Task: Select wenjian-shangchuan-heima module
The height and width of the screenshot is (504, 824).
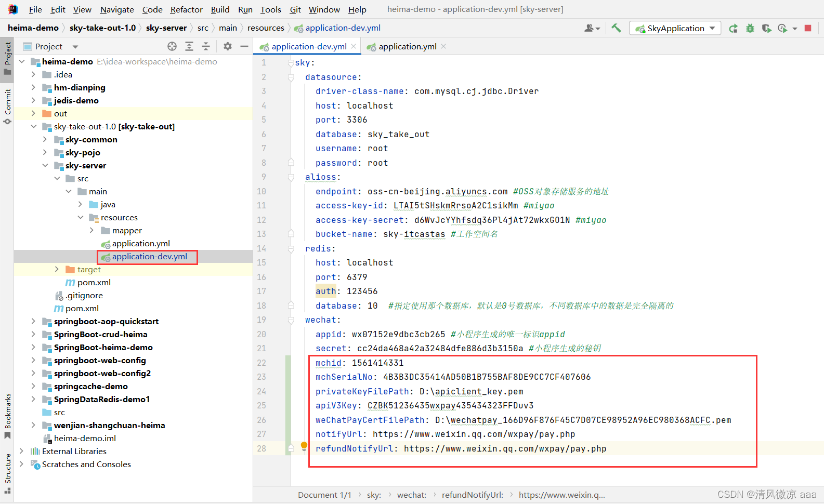Action: [x=109, y=425]
